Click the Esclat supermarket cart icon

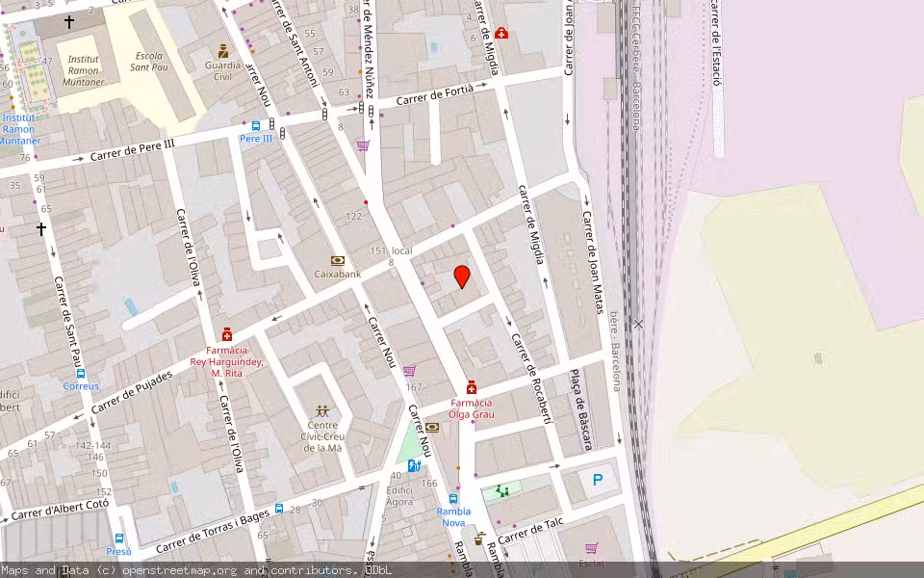(592, 547)
